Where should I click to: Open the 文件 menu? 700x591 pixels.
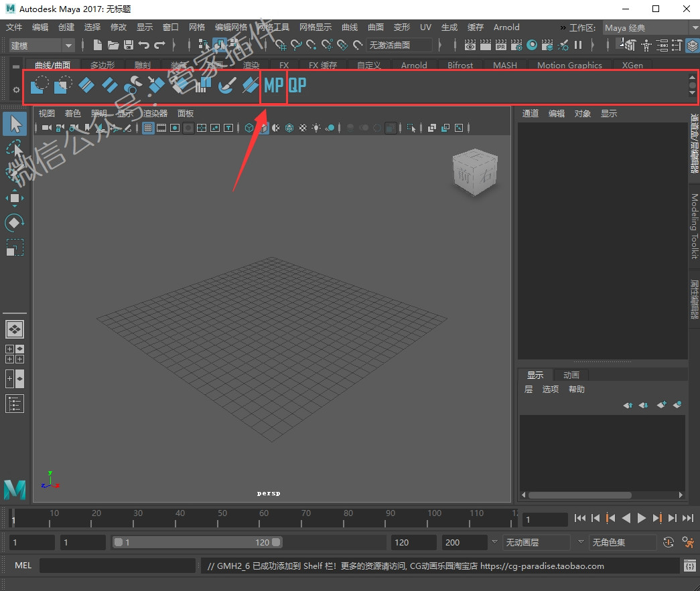pos(14,27)
